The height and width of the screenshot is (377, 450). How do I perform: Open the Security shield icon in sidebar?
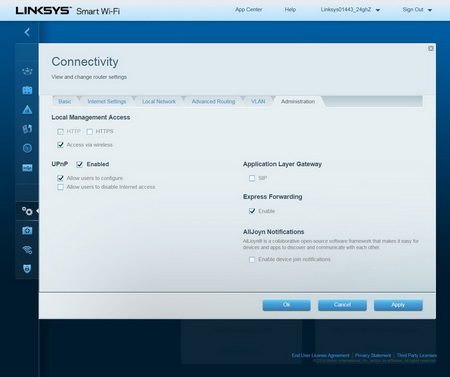click(x=27, y=269)
